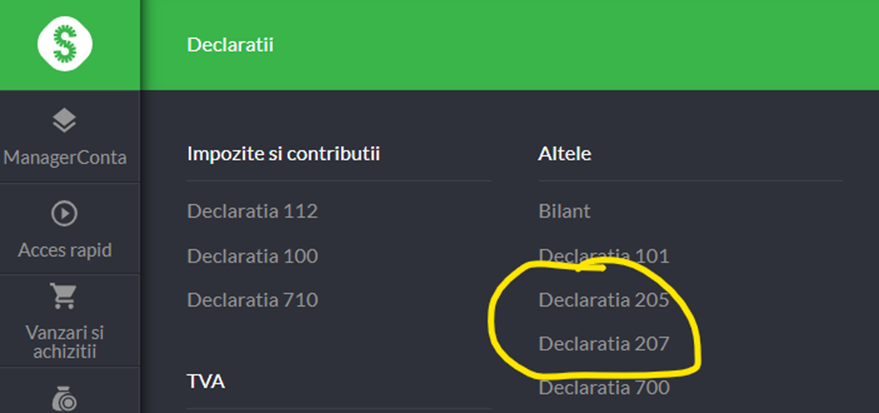Open the Bilant link
This screenshot has width=879, height=413.
565,211
